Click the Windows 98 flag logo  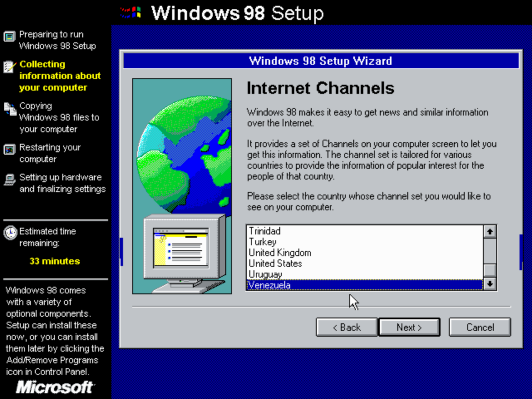tap(131, 12)
